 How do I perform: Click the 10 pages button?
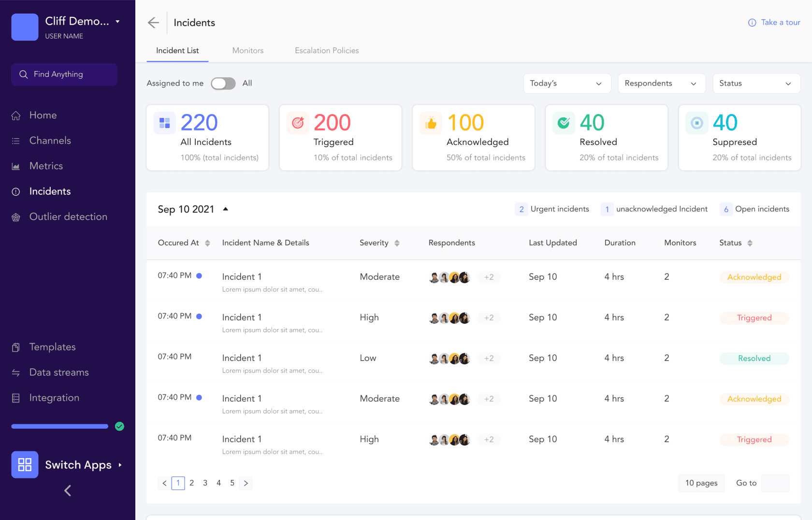tap(701, 483)
